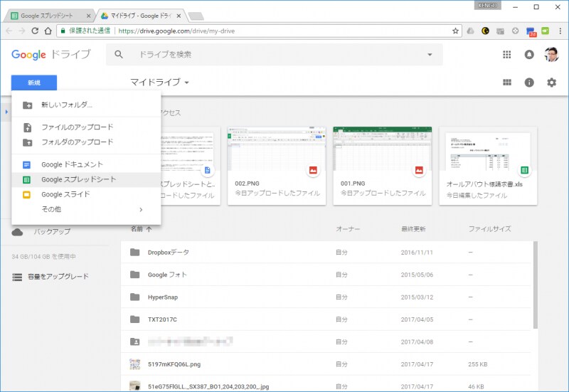Open the 001.PNG thumbnail card
Image resolution: width=569 pixels, height=392 pixels.
click(383, 166)
